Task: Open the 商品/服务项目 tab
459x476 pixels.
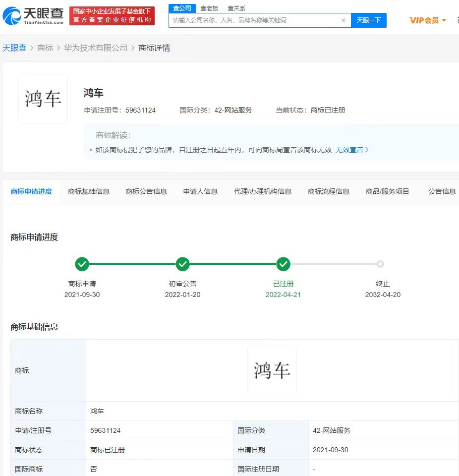Action: 387,191
